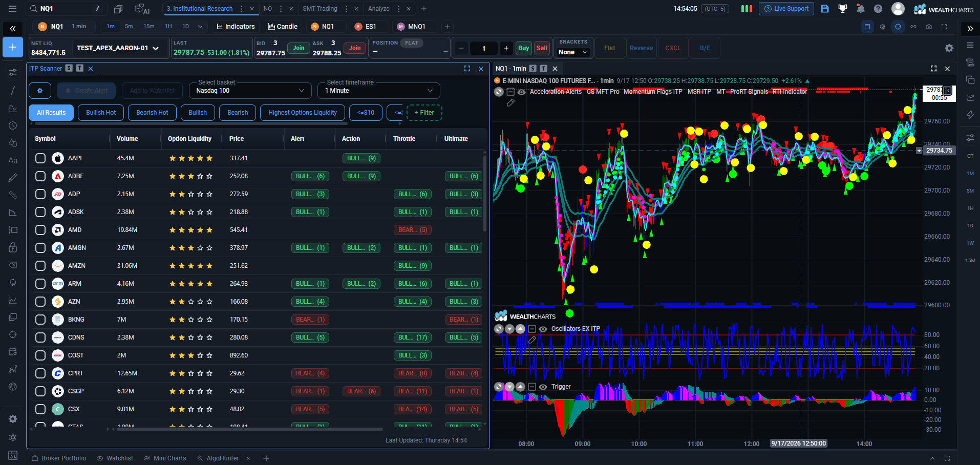Increase order quantity with plus stepper

pos(506,48)
